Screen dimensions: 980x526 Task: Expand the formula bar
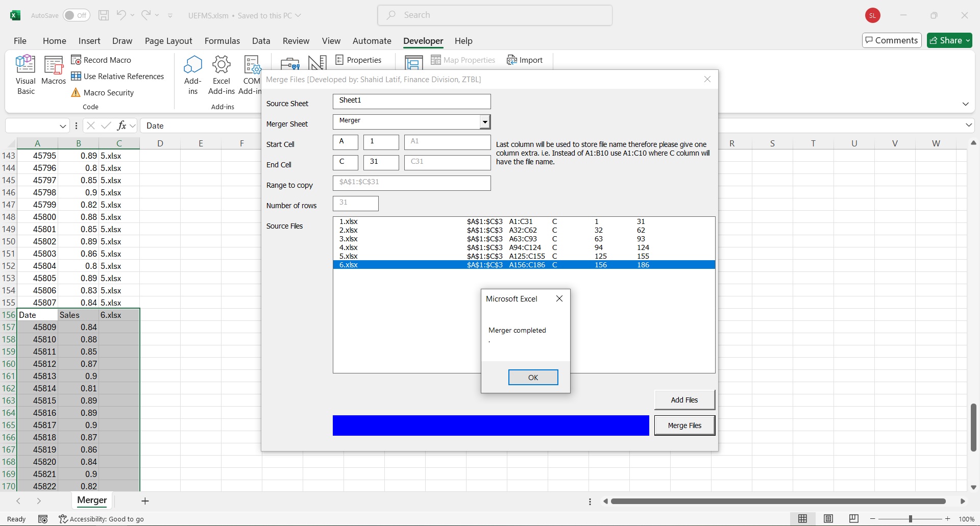968,126
